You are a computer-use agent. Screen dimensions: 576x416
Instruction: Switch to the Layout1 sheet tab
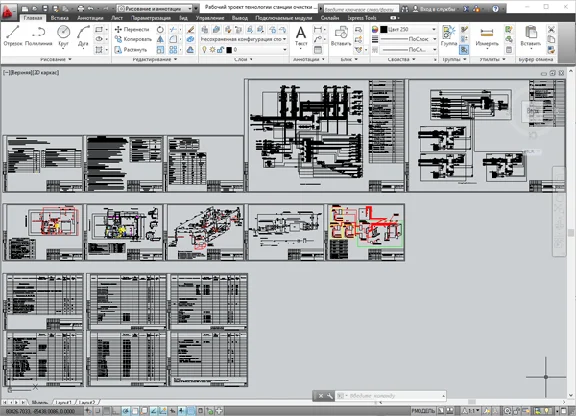coord(64,402)
